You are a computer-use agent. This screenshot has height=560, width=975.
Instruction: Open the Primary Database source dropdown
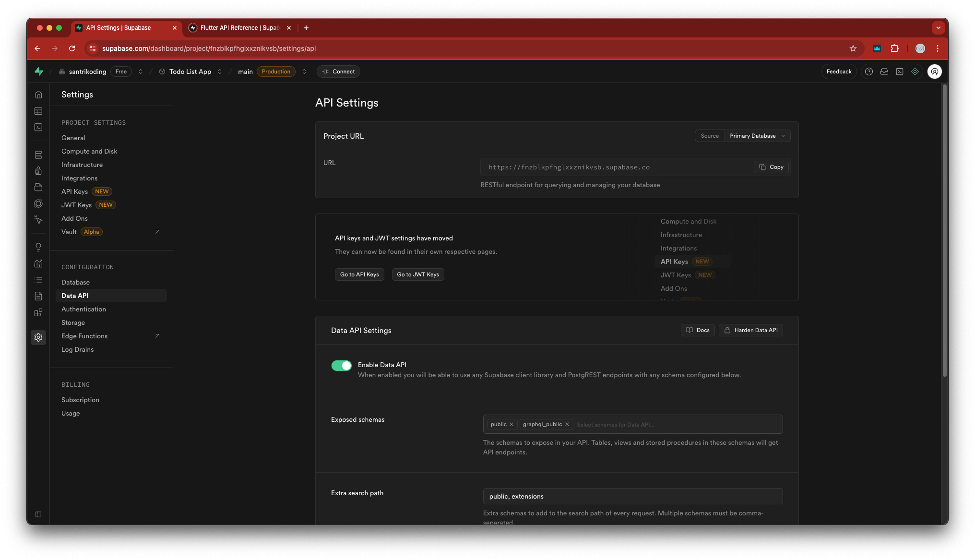point(757,136)
